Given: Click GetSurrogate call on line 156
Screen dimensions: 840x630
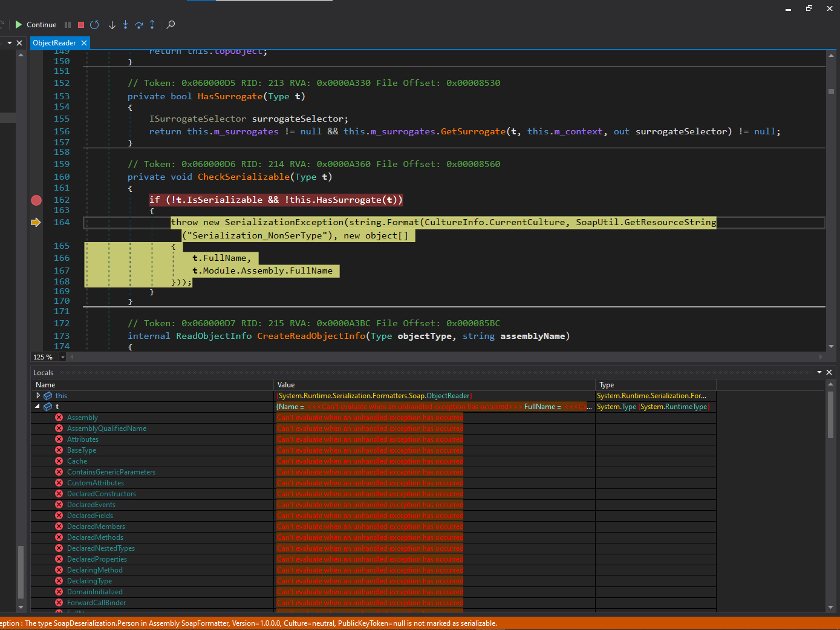Looking at the screenshot, I should 474,131.
